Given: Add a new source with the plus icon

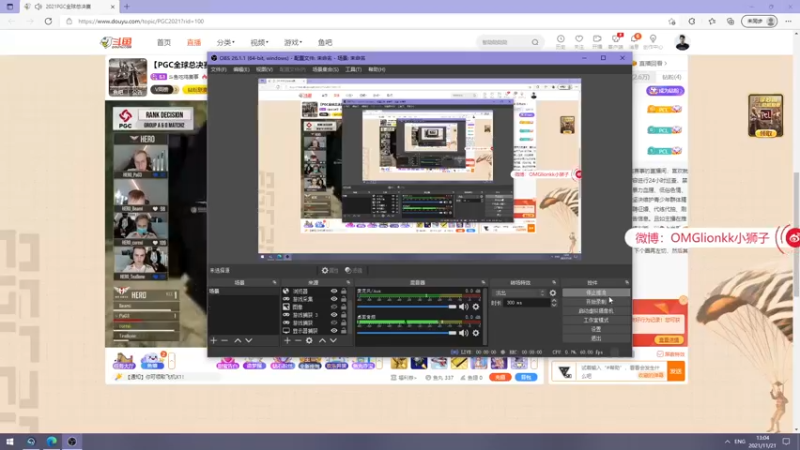Looking at the screenshot, I should pyautogui.click(x=287, y=340).
